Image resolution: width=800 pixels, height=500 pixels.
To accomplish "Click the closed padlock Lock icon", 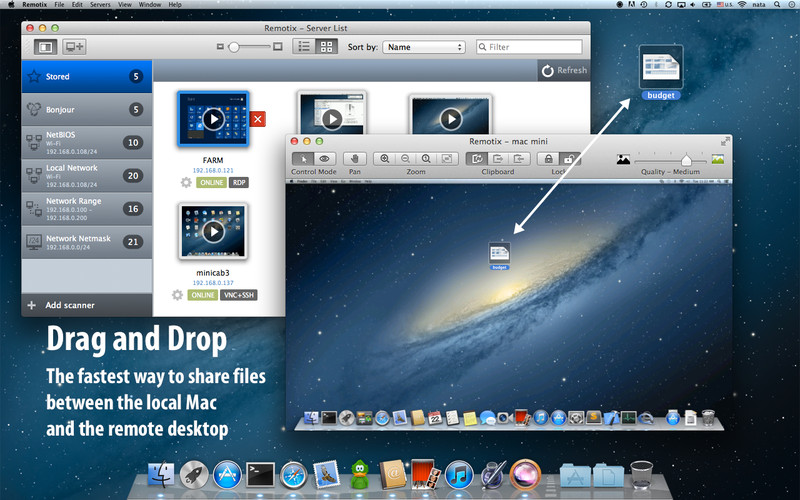I will pyautogui.click(x=548, y=159).
